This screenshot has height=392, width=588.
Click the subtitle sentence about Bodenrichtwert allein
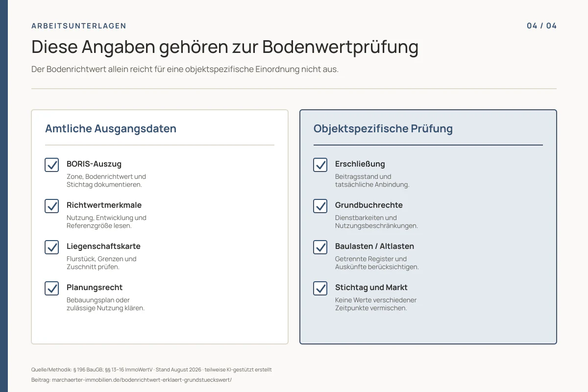(185, 70)
